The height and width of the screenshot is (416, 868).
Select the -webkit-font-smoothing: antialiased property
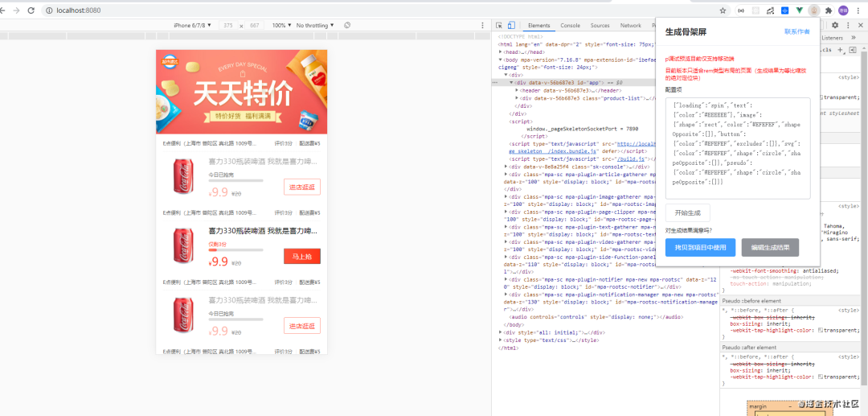click(784, 271)
